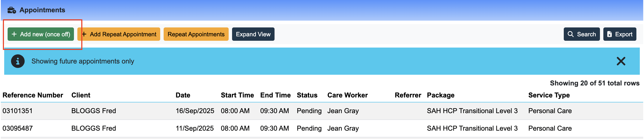This screenshot has height=139, width=644.
Task: Click the info icon in blue banner
Action: pos(18,61)
